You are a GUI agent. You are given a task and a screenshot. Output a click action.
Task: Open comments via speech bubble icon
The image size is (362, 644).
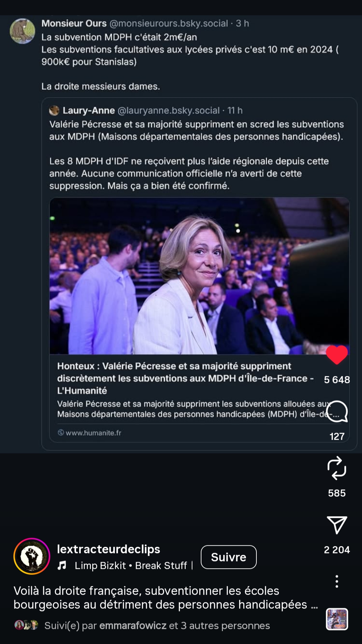pos(337,411)
